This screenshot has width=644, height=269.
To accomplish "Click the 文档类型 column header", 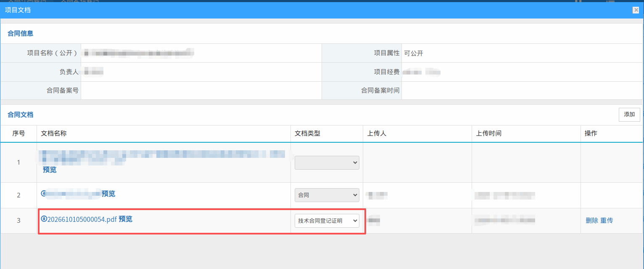I will (307, 133).
